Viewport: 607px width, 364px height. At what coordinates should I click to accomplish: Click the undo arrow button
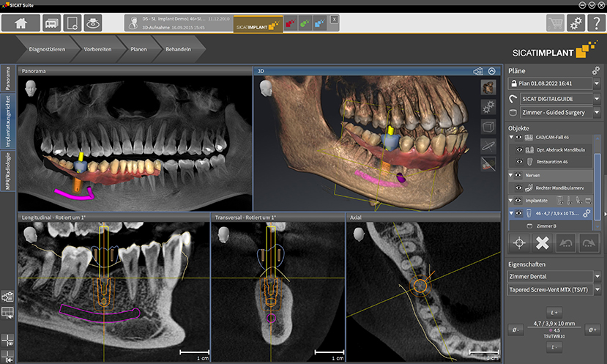point(565,243)
